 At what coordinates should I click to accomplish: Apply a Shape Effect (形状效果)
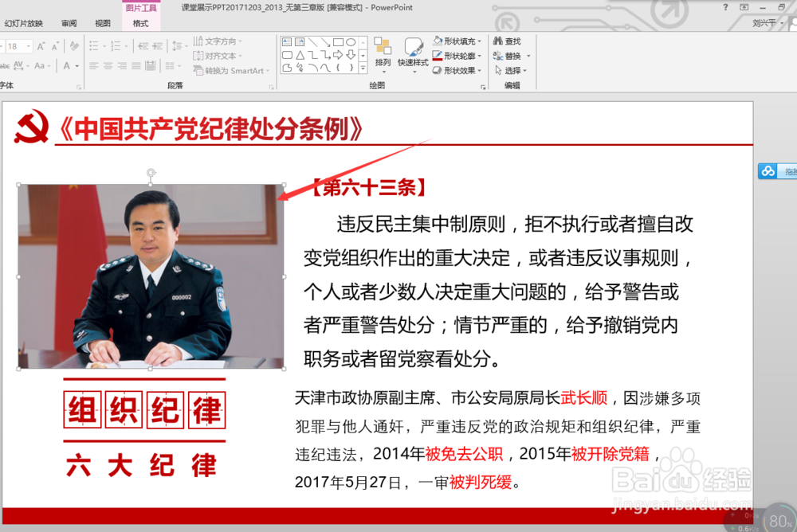450,70
